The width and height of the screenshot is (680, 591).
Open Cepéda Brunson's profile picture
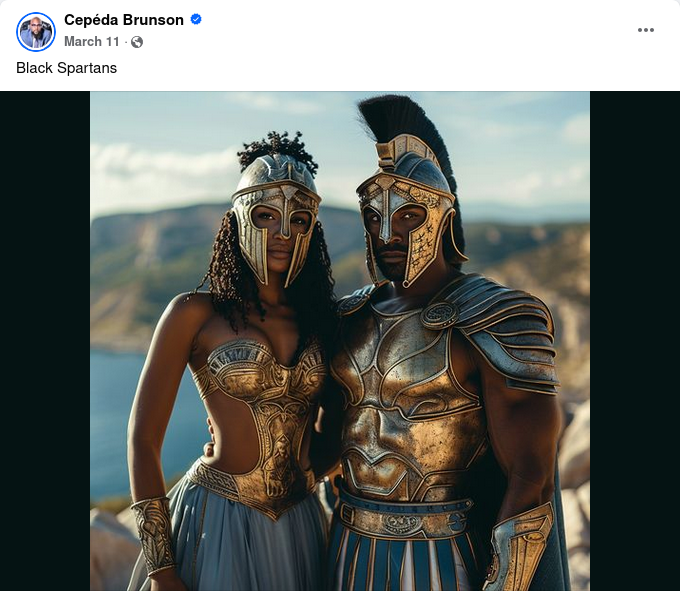point(36,32)
